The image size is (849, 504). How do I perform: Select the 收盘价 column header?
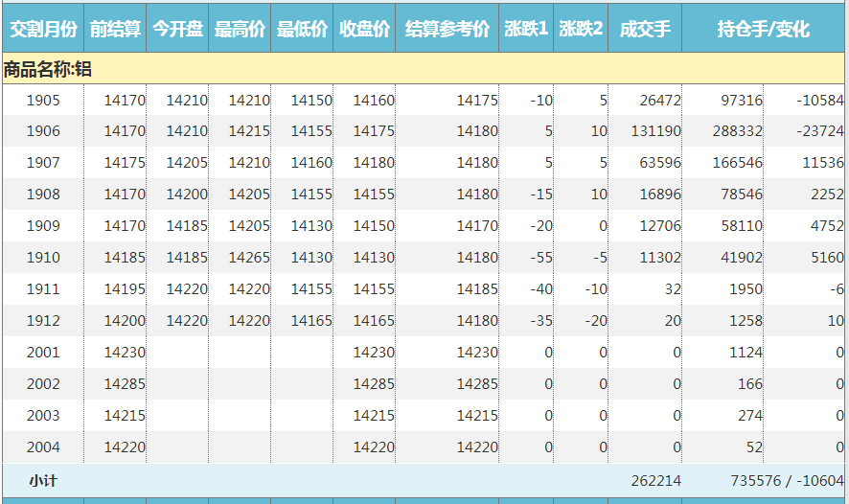coord(364,30)
